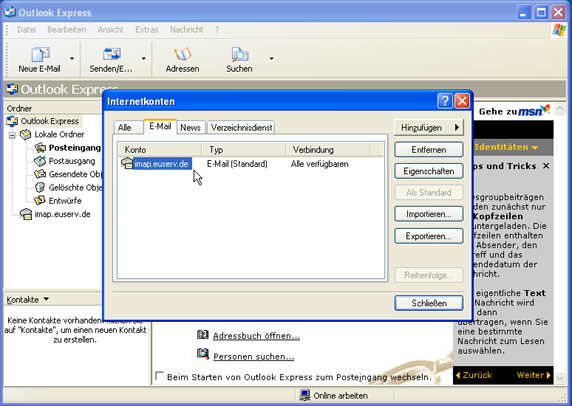Click the Personen suchen... link
The image size is (572, 406).
(x=254, y=356)
